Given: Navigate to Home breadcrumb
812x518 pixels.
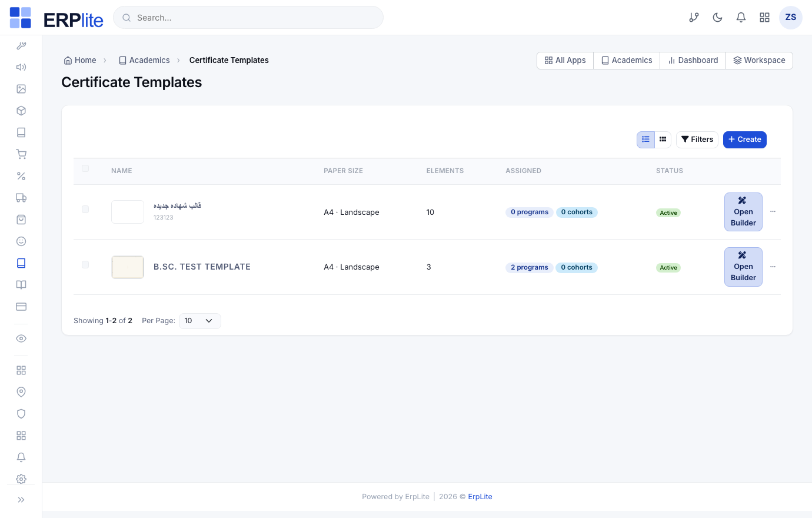Looking at the screenshot, I should 80,60.
